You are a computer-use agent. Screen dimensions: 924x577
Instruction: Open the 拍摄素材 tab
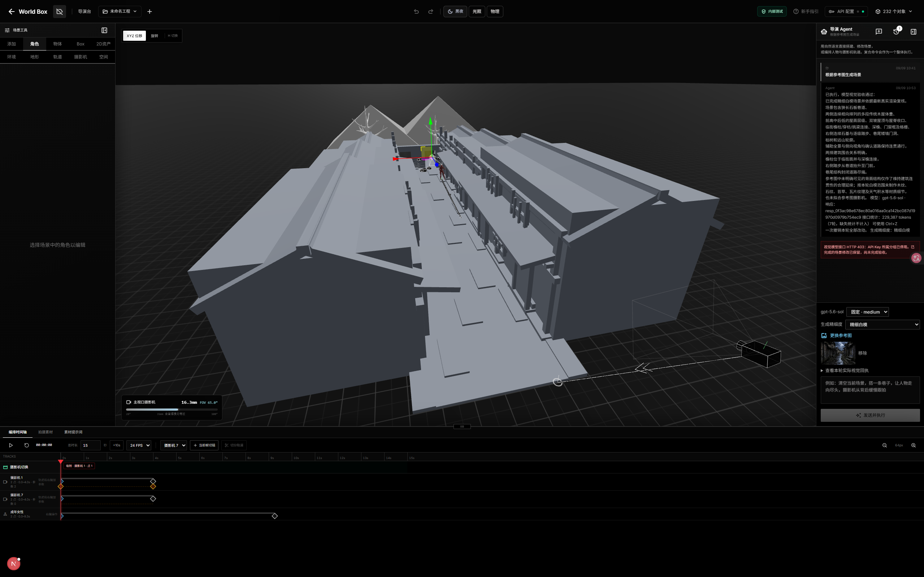pyautogui.click(x=45, y=432)
